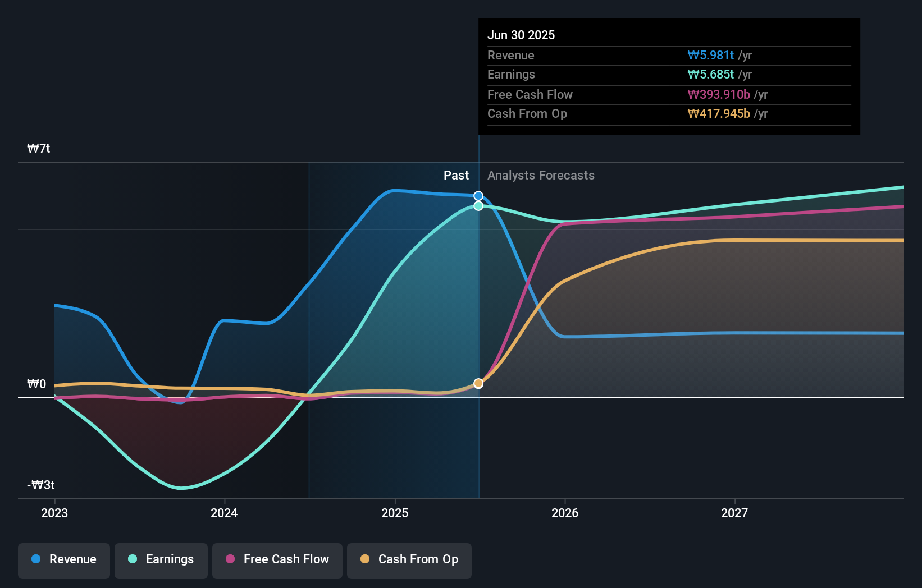The width and height of the screenshot is (922, 588).
Task: Click the 2027 axis label
Action: click(736, 513)
